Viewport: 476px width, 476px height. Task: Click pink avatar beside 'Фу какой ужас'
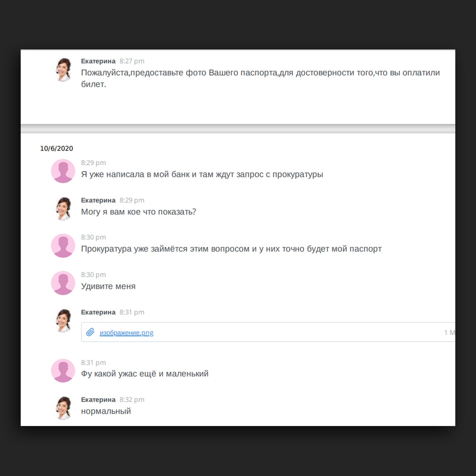click(x=63, y=371)
